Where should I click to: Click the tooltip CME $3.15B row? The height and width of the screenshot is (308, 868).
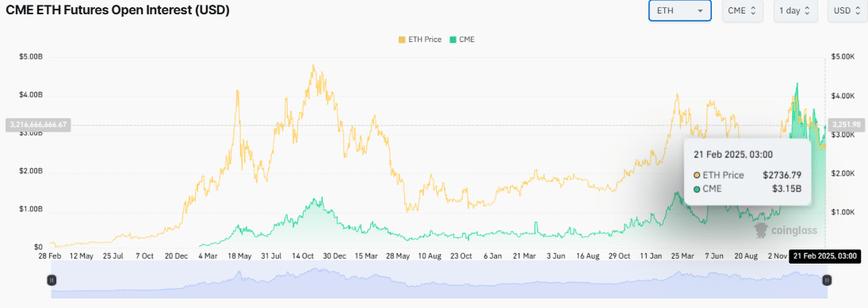point(748,189)
